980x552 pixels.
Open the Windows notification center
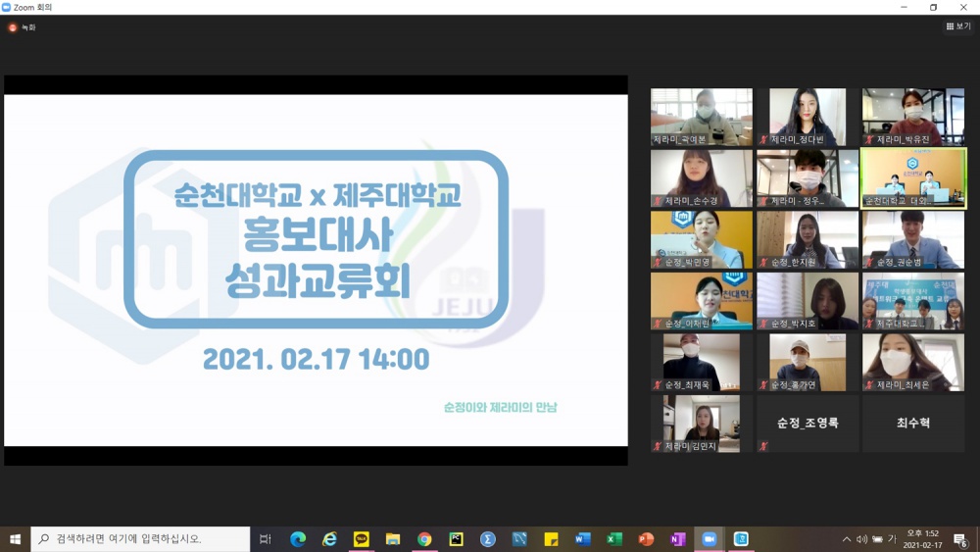click(x=961, y=540)
